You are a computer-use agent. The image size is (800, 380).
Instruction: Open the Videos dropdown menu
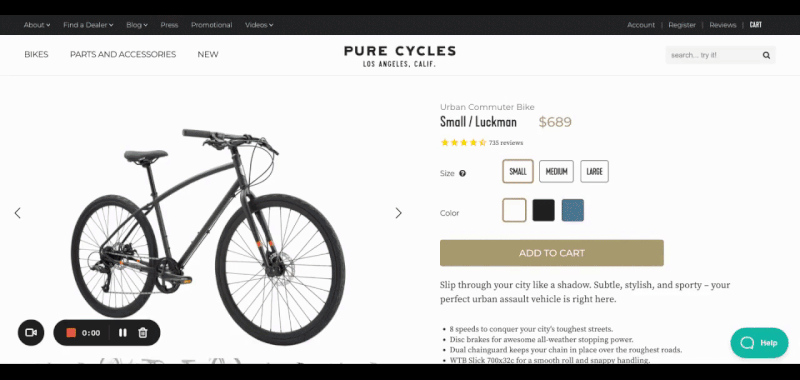[x=259, y=25]
